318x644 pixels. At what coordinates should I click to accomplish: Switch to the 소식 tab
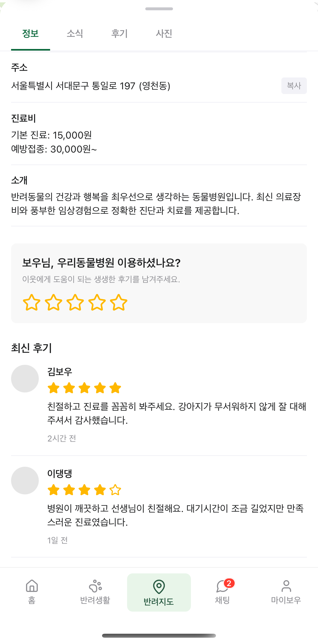(x=75, y=34)
